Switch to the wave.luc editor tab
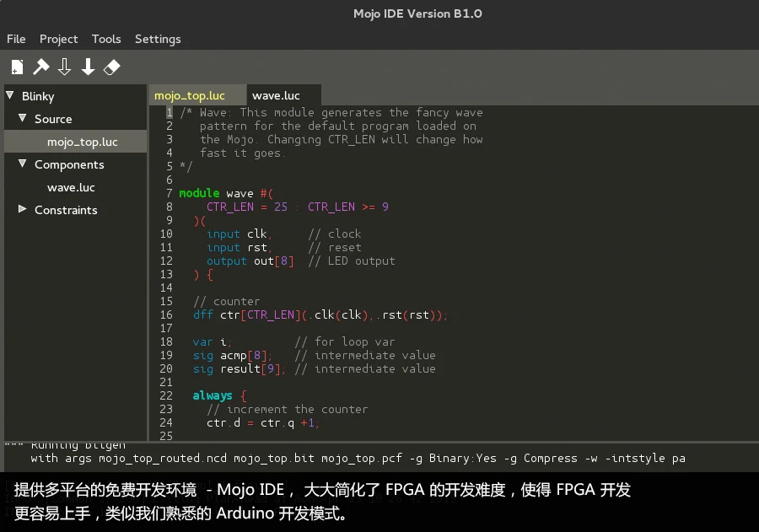 [x=283, y=95]
